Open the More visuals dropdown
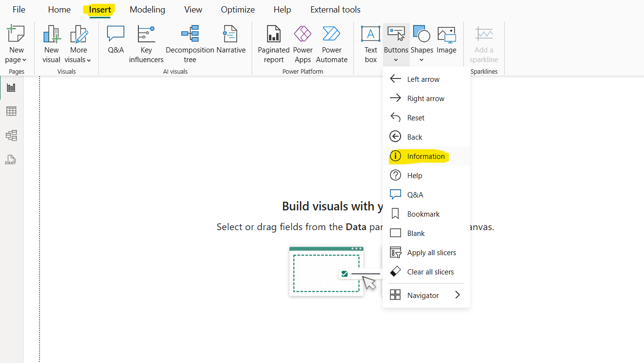Viewport: 644px width, 363px height. point(78,60)
